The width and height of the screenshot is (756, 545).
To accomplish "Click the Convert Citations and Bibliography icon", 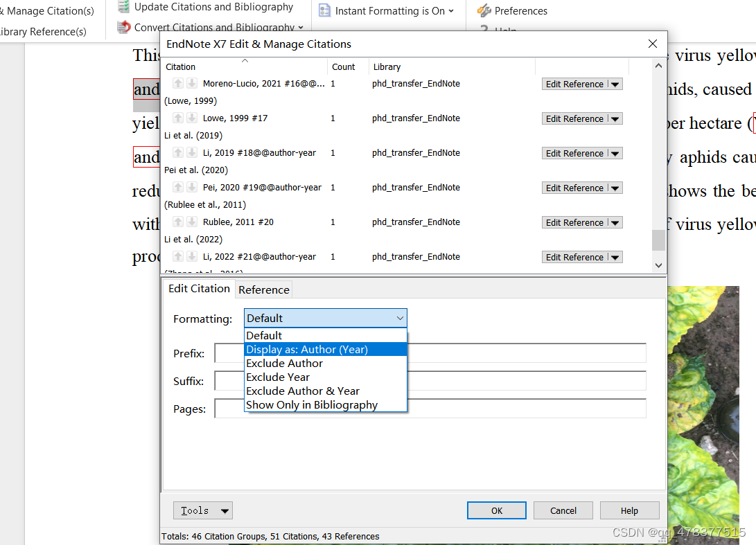I will click(124, 27).
